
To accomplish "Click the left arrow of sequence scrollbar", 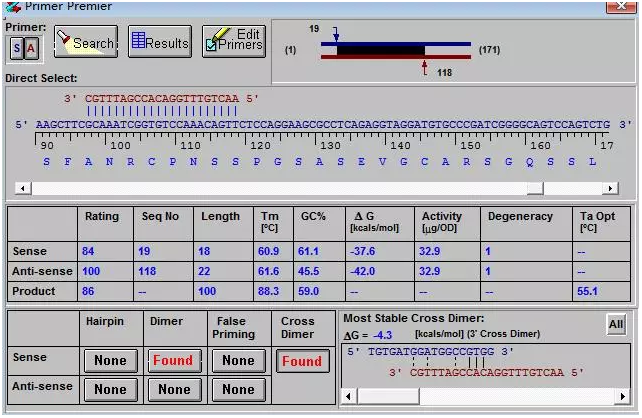I will pos(23,188).
